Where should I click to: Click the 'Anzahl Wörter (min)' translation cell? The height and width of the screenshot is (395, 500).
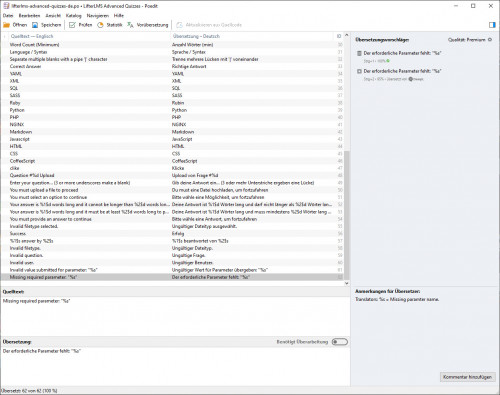192,45
